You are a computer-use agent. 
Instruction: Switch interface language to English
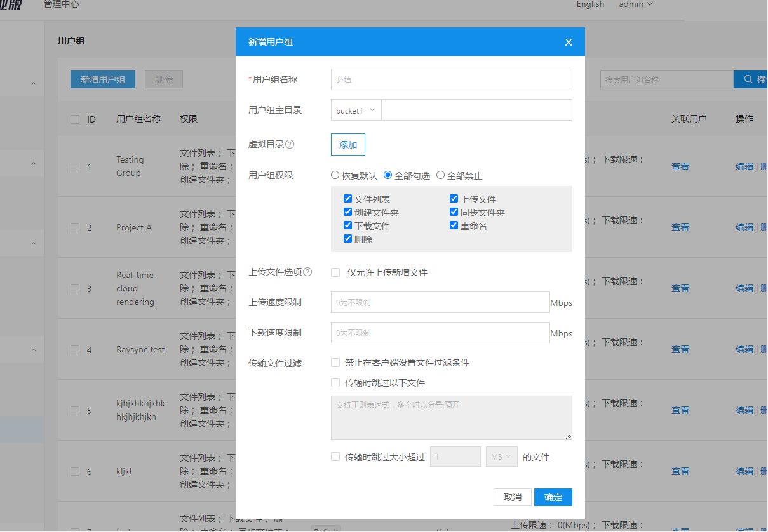589,4
